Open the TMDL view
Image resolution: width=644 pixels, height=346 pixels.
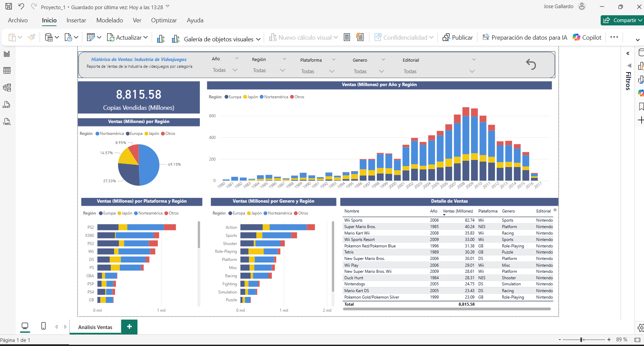7,122
